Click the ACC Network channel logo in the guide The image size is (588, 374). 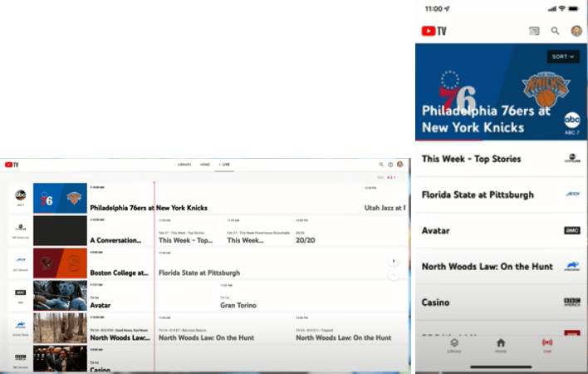tap(20, 259)
